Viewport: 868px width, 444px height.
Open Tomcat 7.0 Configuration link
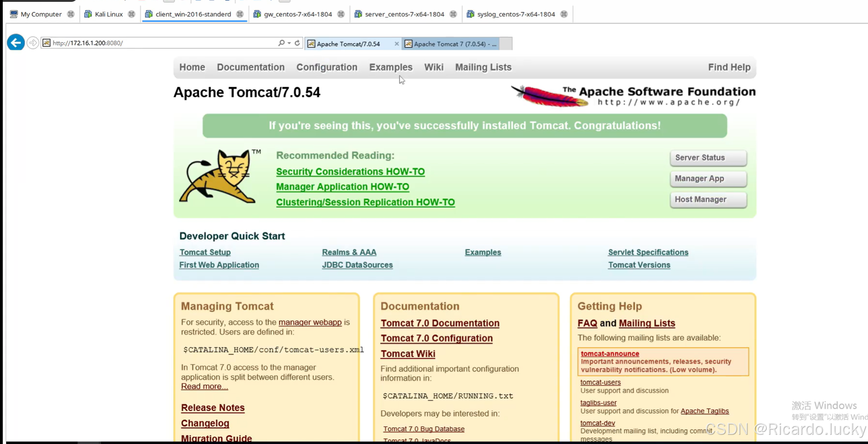click(436, 338)
